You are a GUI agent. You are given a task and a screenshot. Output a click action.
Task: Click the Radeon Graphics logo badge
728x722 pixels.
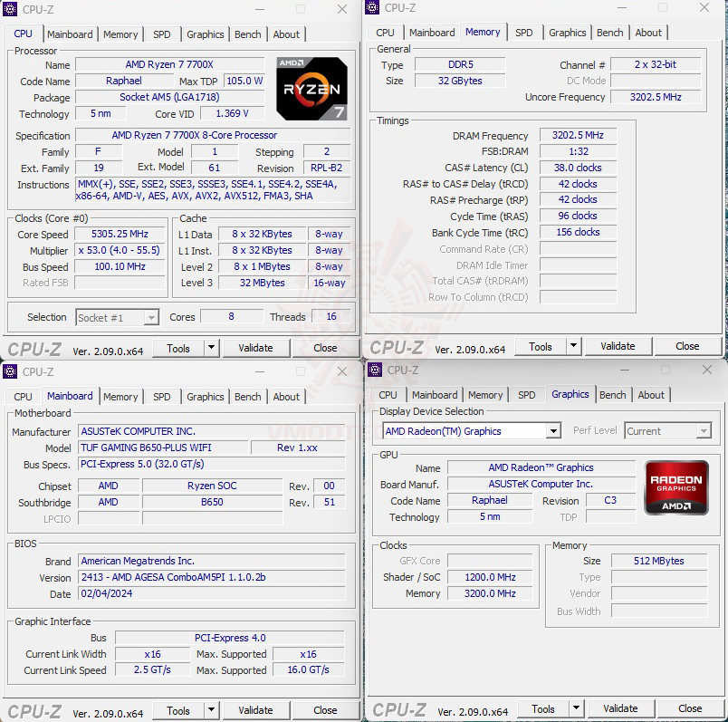point(676,487)
